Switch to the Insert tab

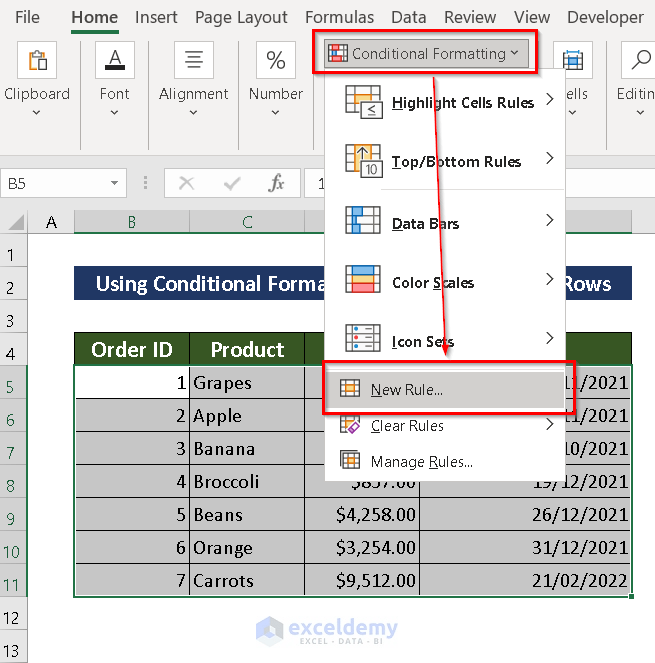coord(156,17)
